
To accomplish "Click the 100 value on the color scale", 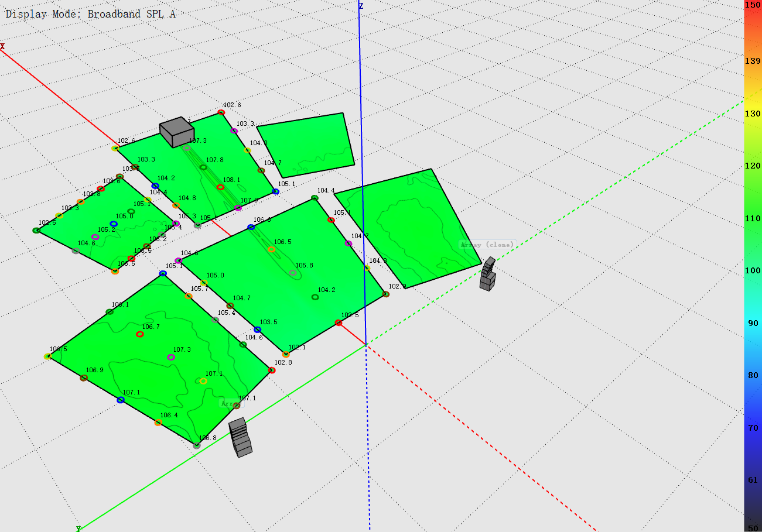I will tap(753, 270).
